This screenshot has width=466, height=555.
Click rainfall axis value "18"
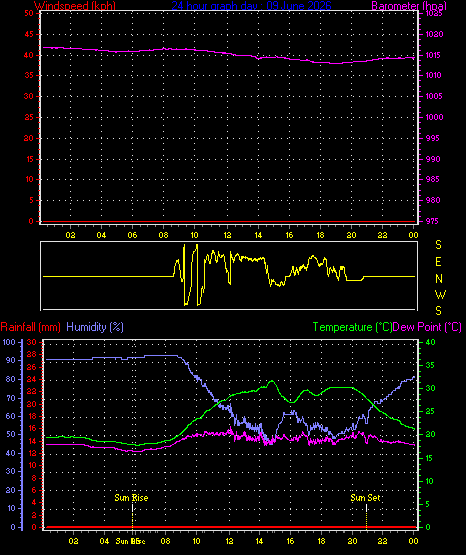(x=32, y=416)
